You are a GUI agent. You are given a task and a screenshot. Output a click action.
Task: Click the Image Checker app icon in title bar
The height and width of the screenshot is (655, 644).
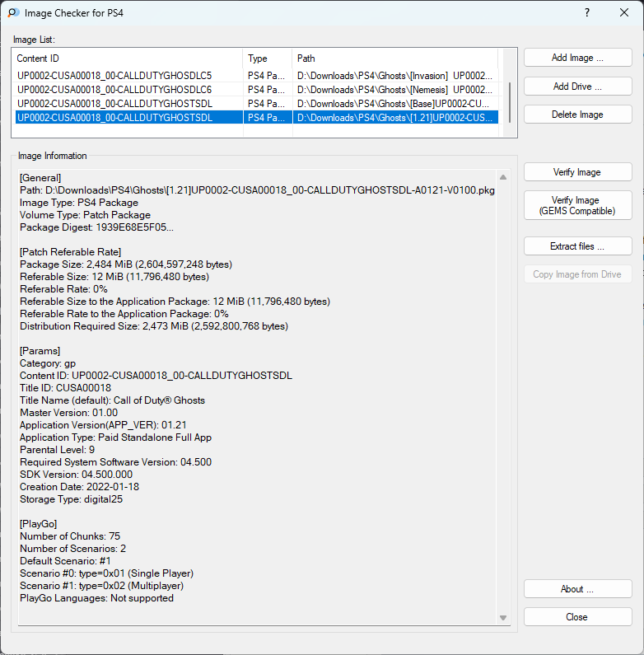pyautogui.click(x=13, y=13)
